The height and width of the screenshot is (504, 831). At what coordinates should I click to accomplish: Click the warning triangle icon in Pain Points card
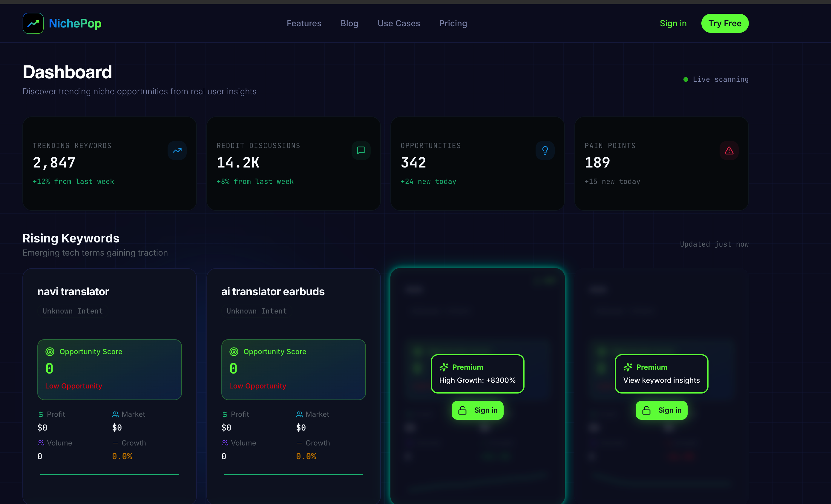pyautogui.click(x=729, y=150)
